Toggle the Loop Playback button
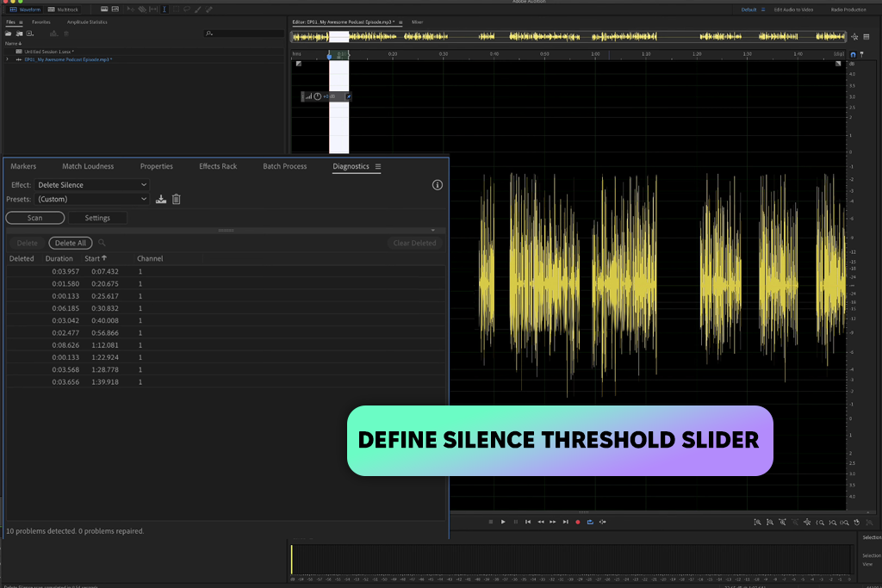The height and width of the screenshot is (588, 882). (x=590, y=522)
